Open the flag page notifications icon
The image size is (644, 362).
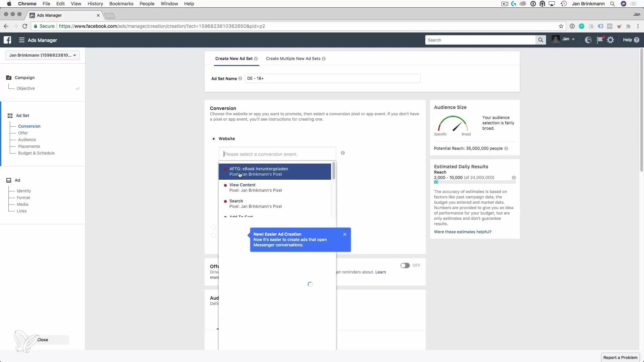coord(599,40)
